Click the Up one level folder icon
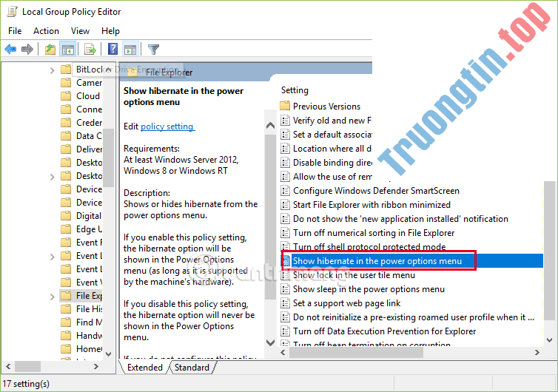The width and height of the screenshot is (558, 392). point(50,49)
